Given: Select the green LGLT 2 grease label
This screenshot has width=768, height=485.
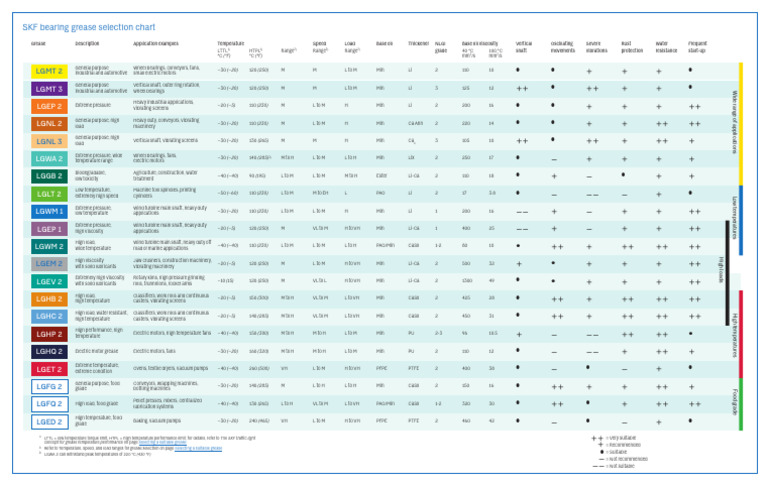Looking at the screenshot, I should tap(49, 194).
